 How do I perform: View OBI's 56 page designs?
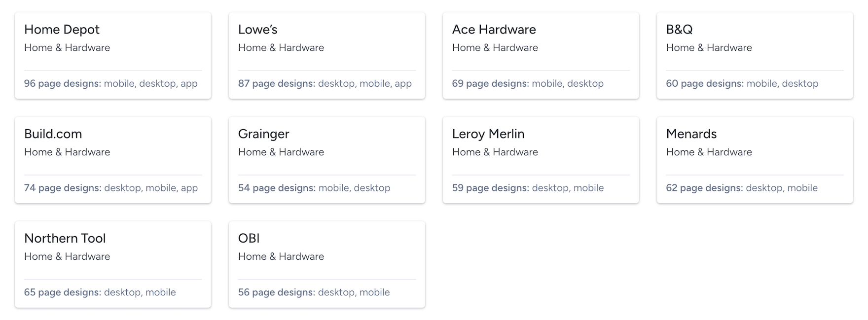point(314,293)
